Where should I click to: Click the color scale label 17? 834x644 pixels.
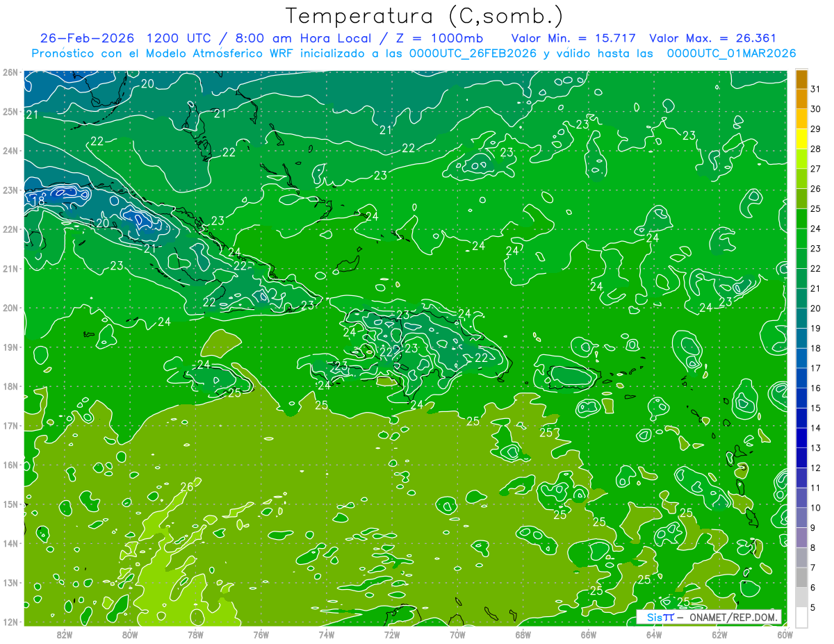point(815,368)
